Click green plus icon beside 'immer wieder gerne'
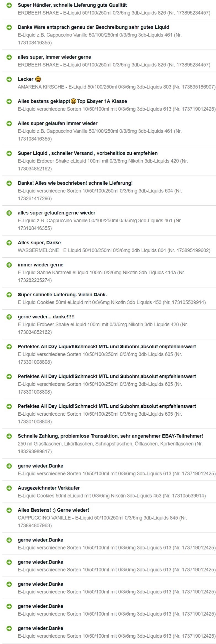The image size is (216, 644). click(x=9, y=265)
